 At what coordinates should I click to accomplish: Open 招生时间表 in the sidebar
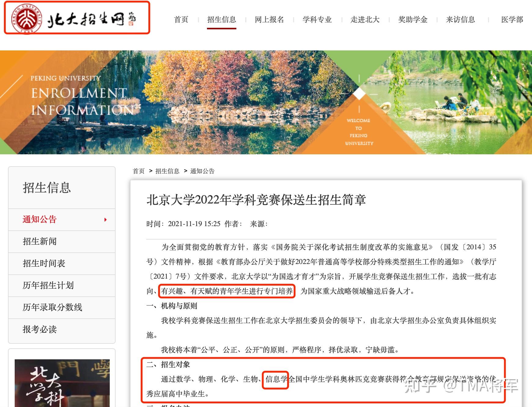pos(62,263)
